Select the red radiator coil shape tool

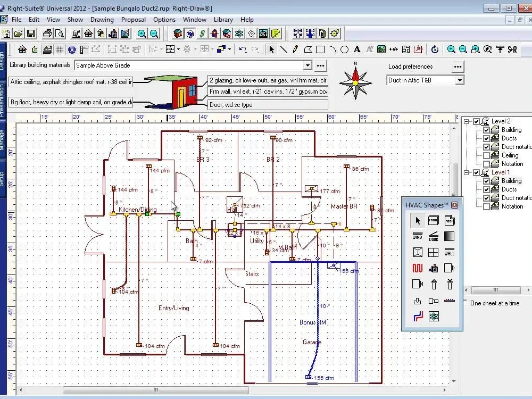coord(417,268)
